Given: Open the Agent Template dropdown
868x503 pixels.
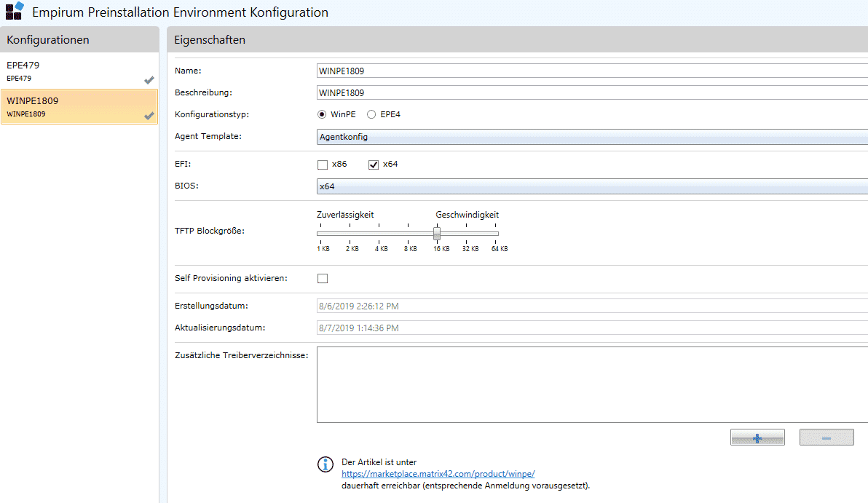Looking at the screenshot, I should point(592,137).
